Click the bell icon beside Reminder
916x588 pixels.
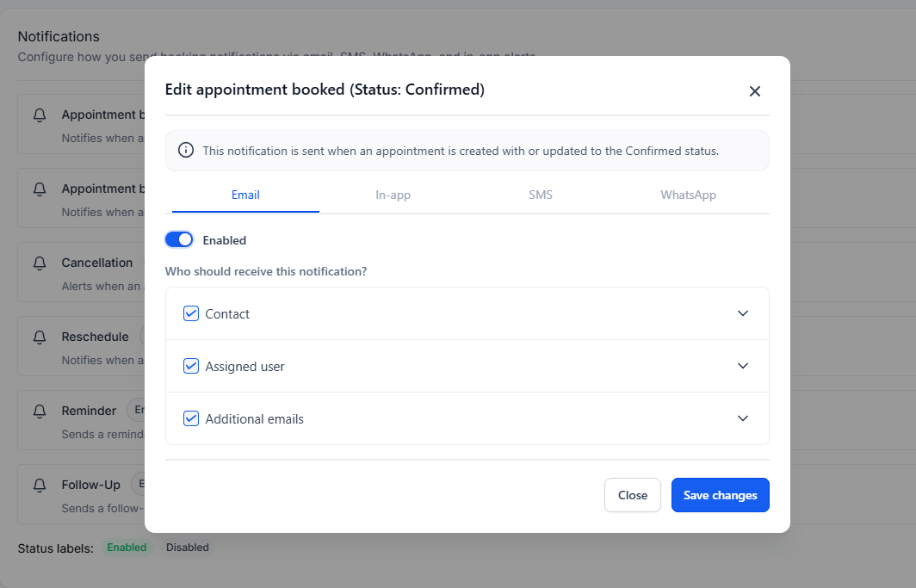coord(39,411)
